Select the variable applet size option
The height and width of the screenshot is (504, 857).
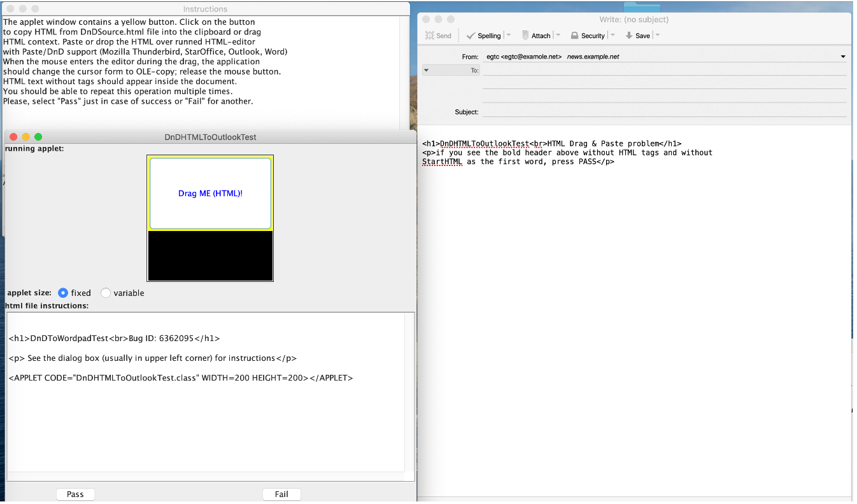point(106,293)
